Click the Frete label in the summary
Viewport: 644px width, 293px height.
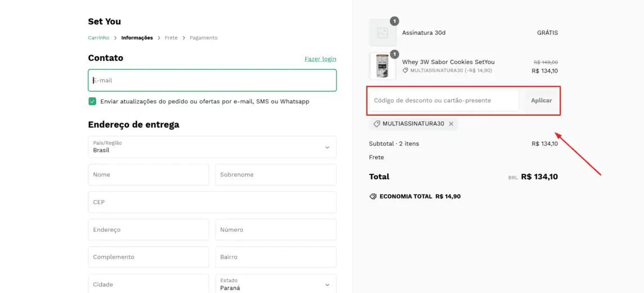pyautogui.click(x=377, y=157)
